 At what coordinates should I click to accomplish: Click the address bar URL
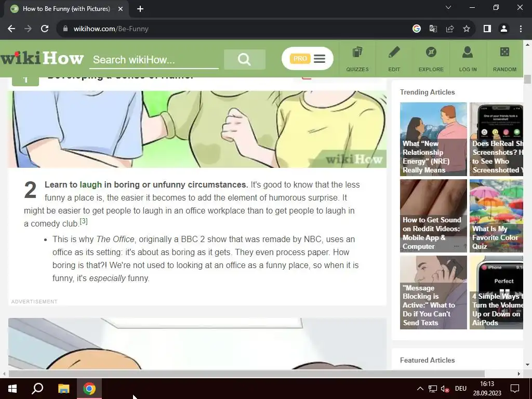point(111,29)
